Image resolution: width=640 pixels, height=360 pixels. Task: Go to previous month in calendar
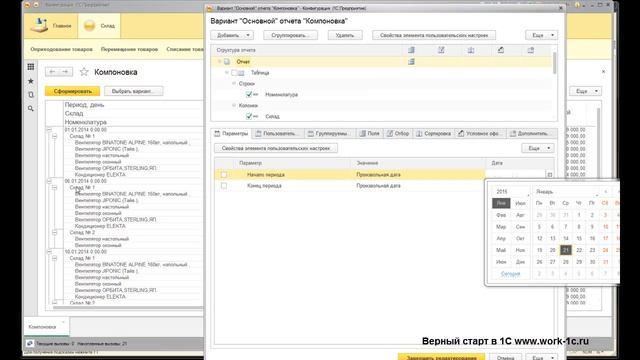point(605,191)
